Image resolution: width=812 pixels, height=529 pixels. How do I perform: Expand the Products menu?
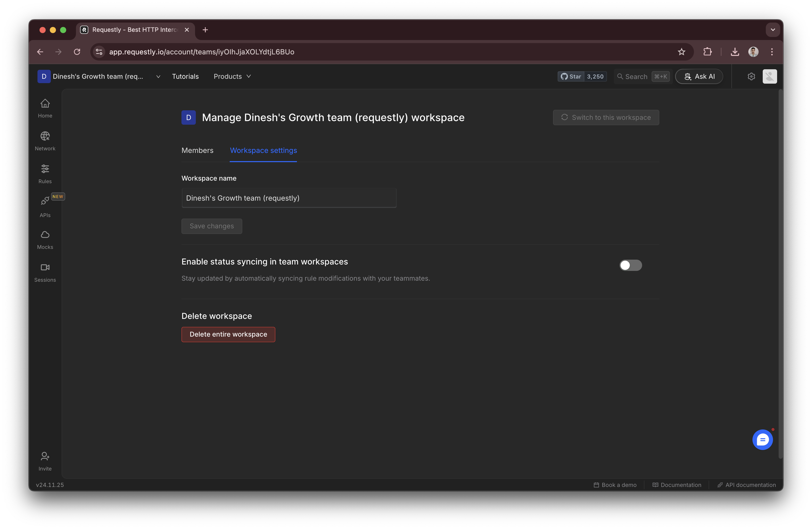click(232, 76)
